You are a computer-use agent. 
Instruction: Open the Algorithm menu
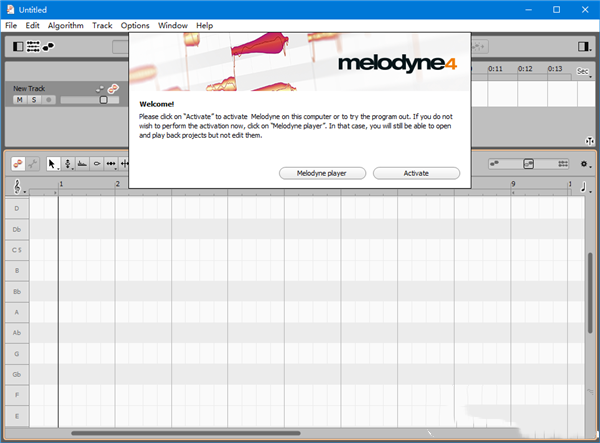tap(66, 24)
